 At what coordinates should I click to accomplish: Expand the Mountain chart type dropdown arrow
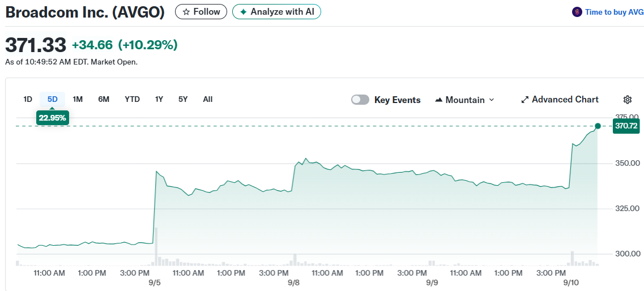click(492, 100)
